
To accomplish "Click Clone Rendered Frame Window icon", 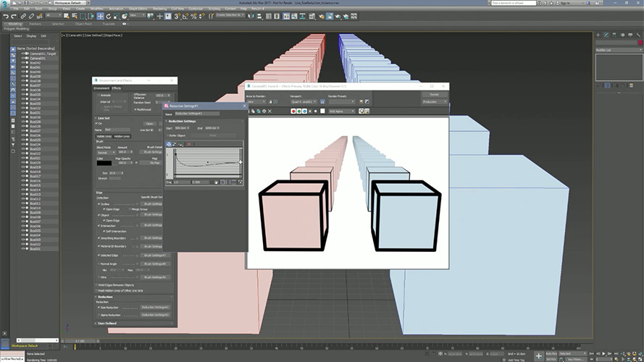I will coord(259,111).
